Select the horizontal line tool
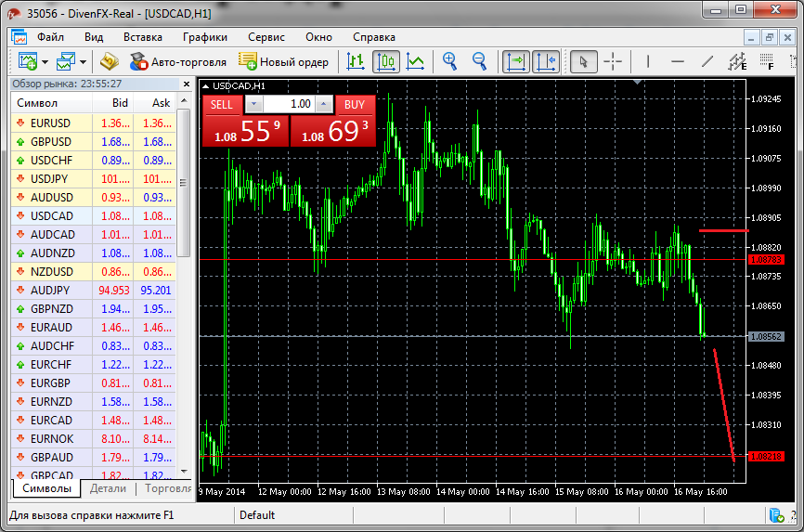804x532 pixels. [678, 61]
